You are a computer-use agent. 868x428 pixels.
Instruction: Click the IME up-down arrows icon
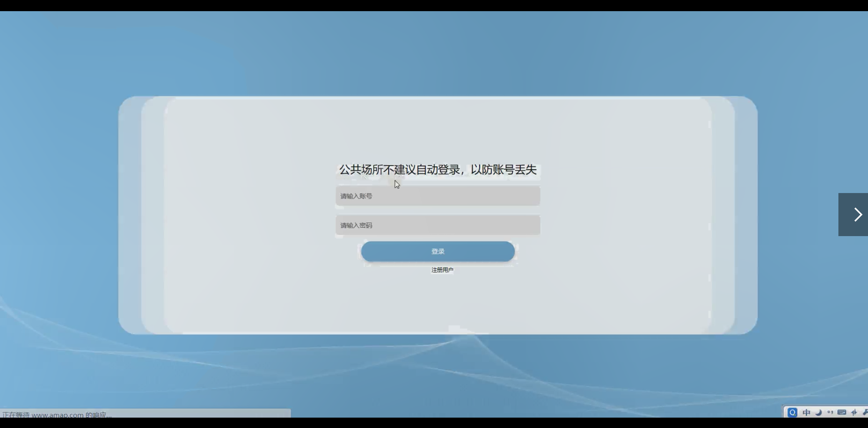click(x=854, y=412)
